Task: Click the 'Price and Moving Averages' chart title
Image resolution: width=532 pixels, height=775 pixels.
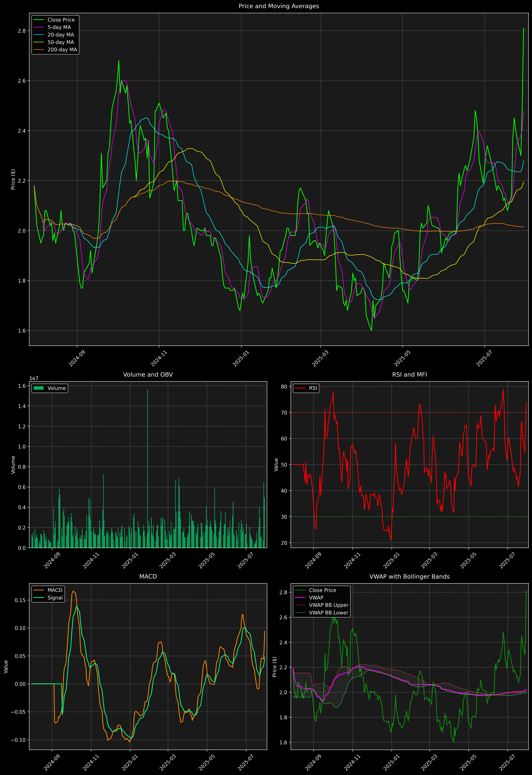Action: point(279,6)
